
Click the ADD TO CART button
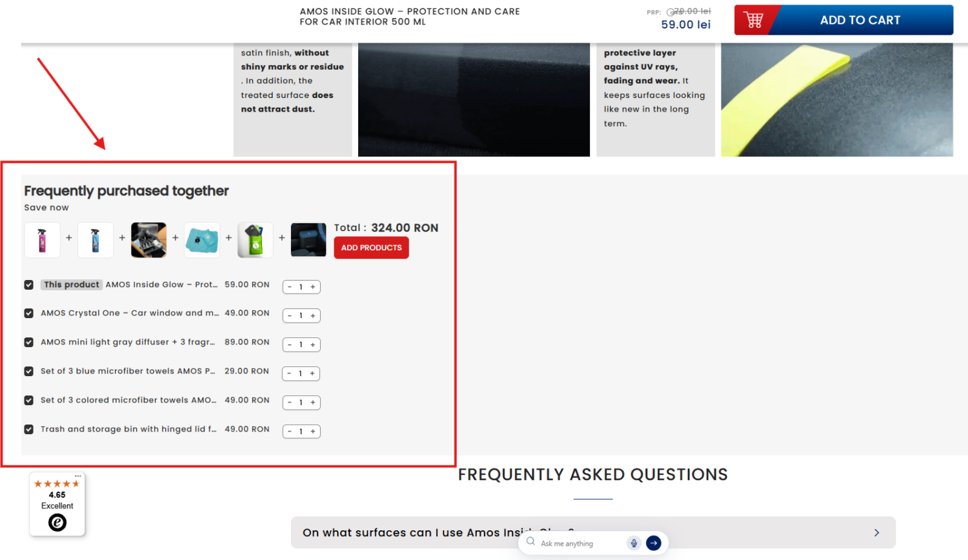860,20
